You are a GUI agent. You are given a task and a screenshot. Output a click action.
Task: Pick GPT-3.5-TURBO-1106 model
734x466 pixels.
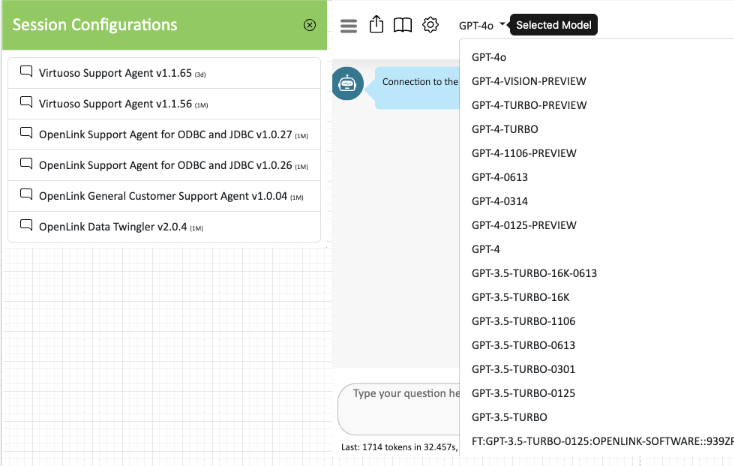click(x=523, y=321)
